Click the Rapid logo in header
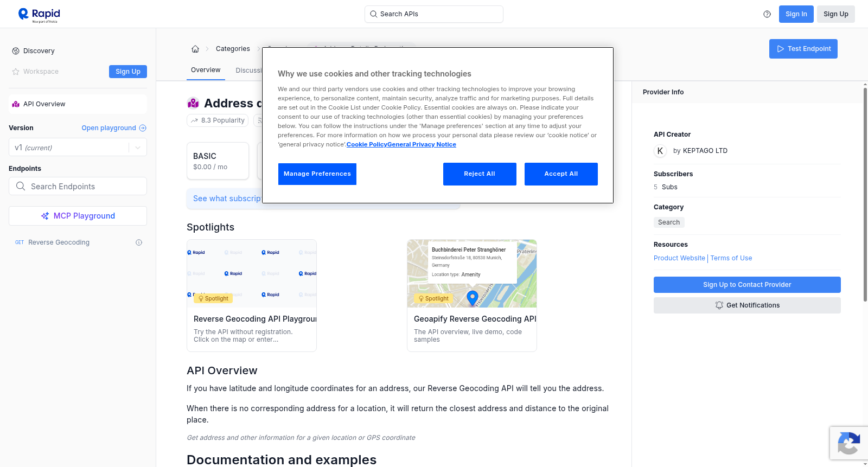Viewport: 868px width, 467px height. coord(39,15)
